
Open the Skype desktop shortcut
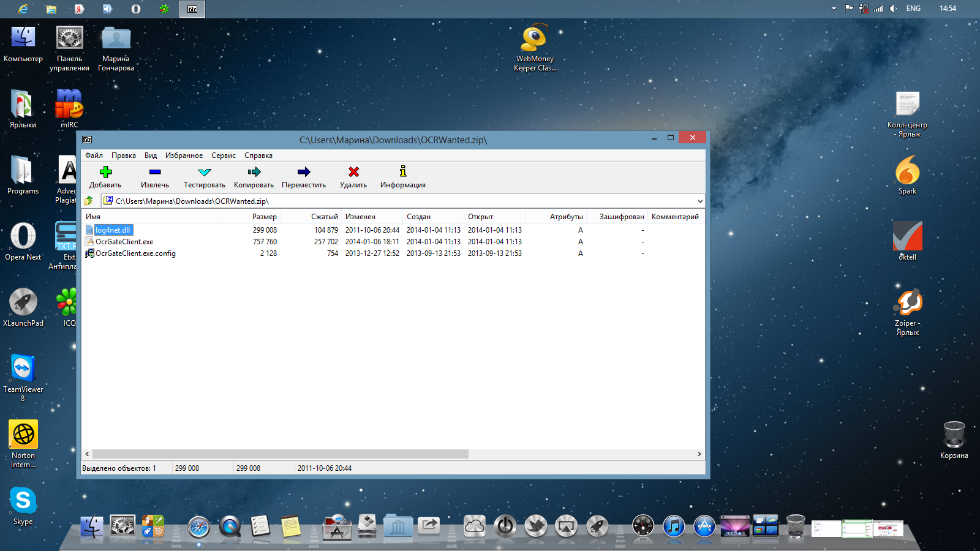coord(23,501)
